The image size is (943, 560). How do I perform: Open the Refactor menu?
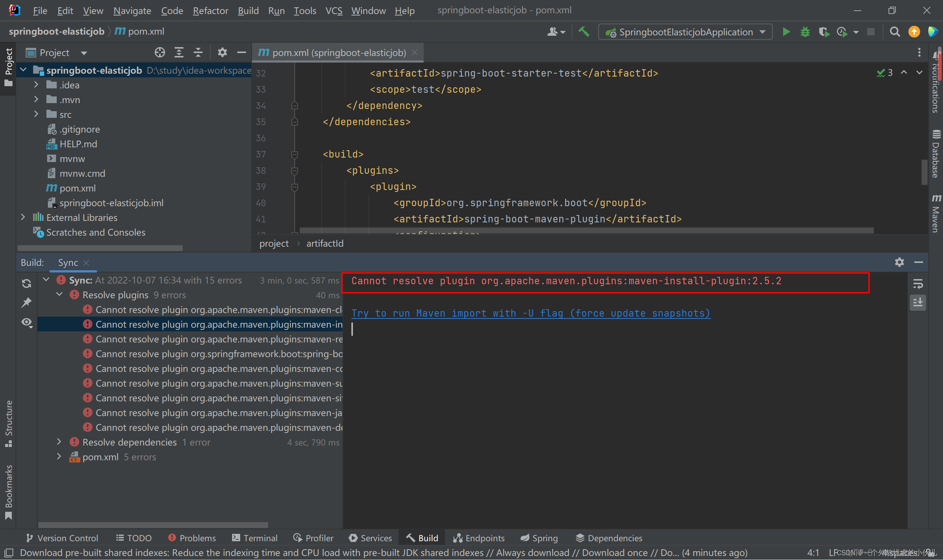coord(210,11)
